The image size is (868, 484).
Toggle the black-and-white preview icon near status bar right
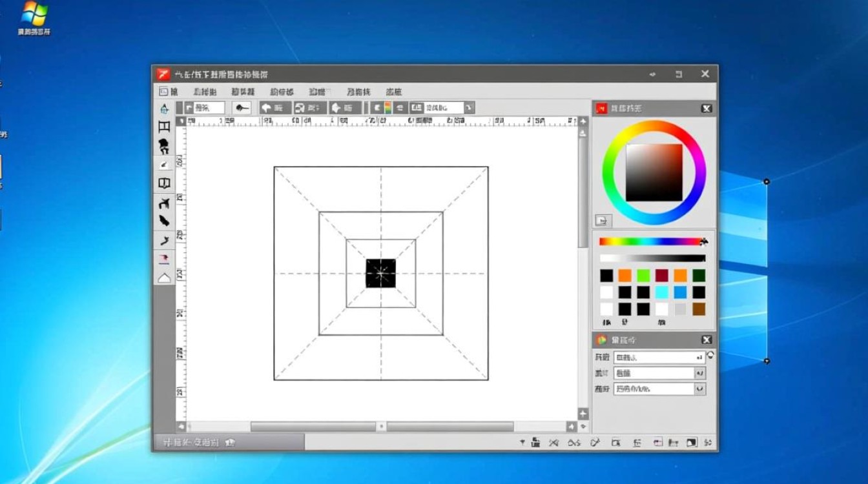(690, 443)
